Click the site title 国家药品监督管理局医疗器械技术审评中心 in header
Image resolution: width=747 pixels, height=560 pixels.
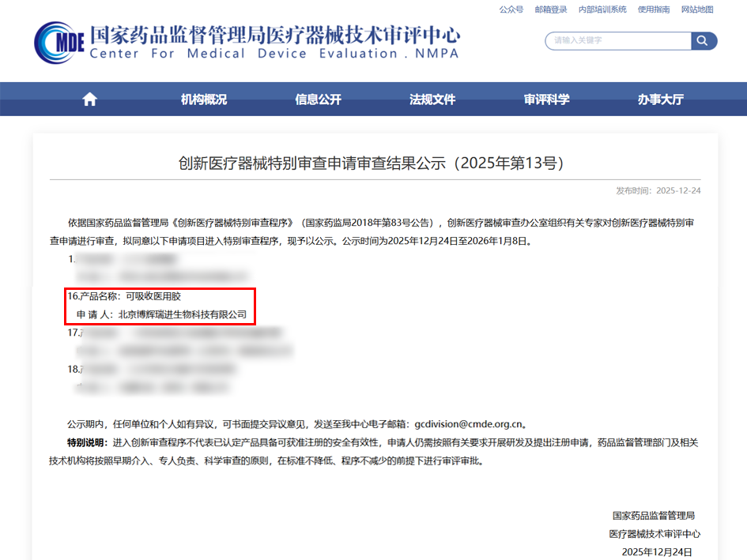point(274,36)
